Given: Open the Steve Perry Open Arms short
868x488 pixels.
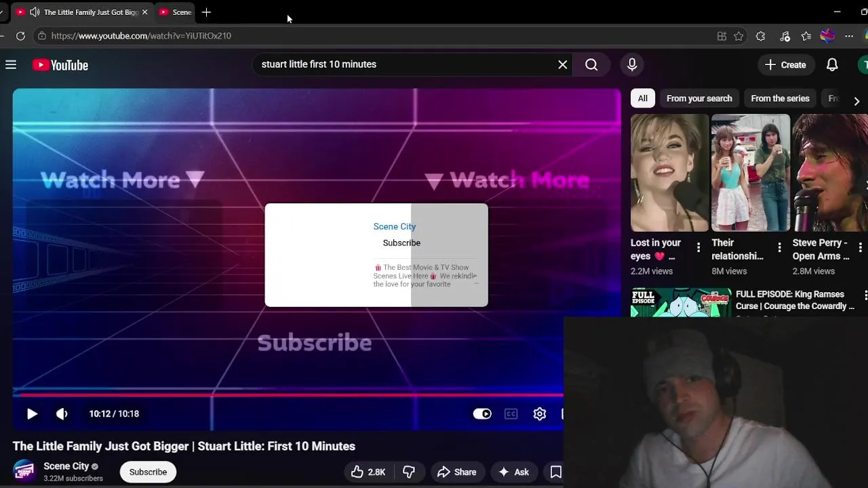Looking at the screenshot, I should tap(830, 173).
